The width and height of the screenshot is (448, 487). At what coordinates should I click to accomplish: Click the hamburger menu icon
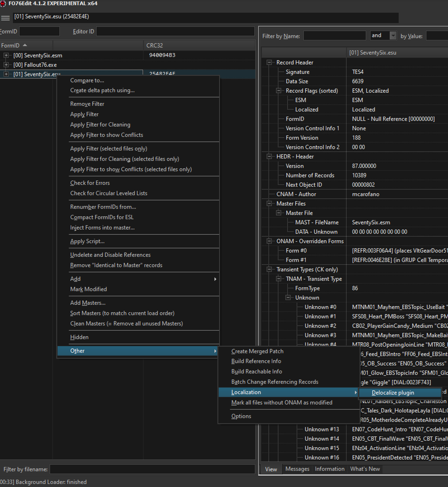pos(5,18)
